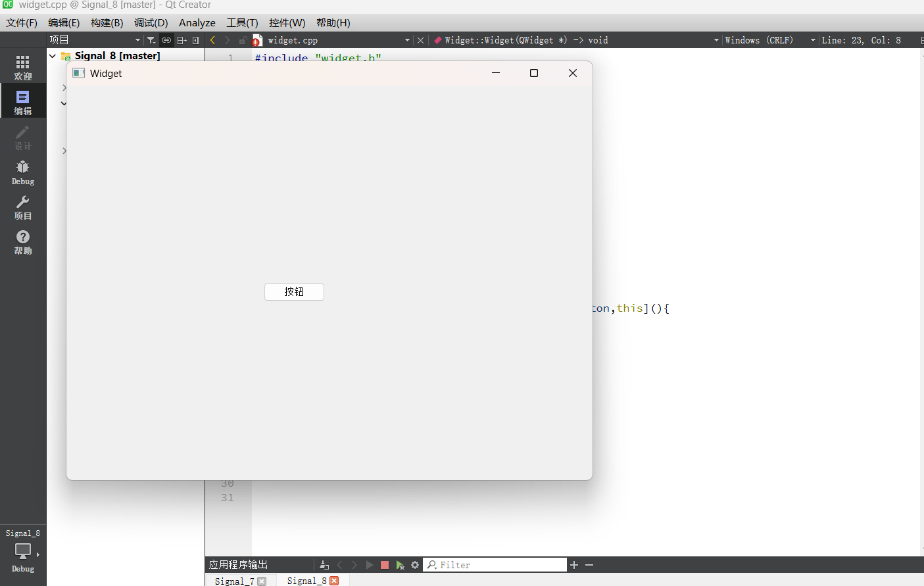This screenshot has height=586, width=924.
Task: Zoom in the output pane plus
Action: click(x=574, y=565)
